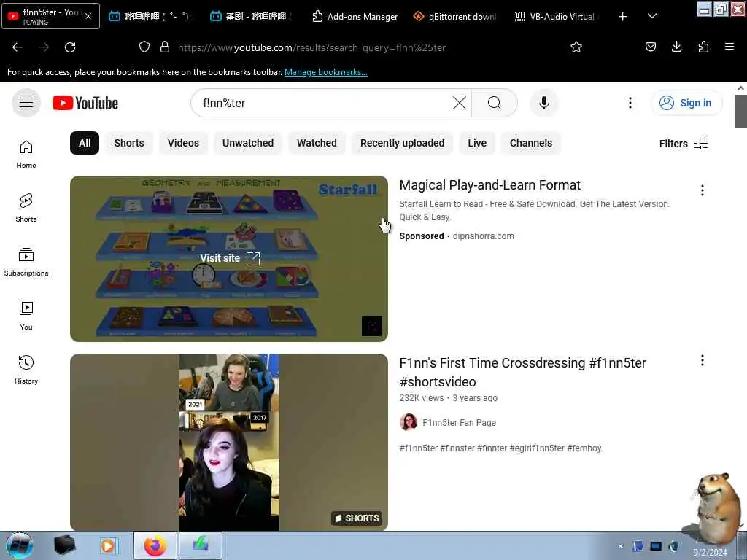The height and width of the screenshot is (560, 747).
Task: Click Starfall ad thumbnail Visit site
Action: 229,259
